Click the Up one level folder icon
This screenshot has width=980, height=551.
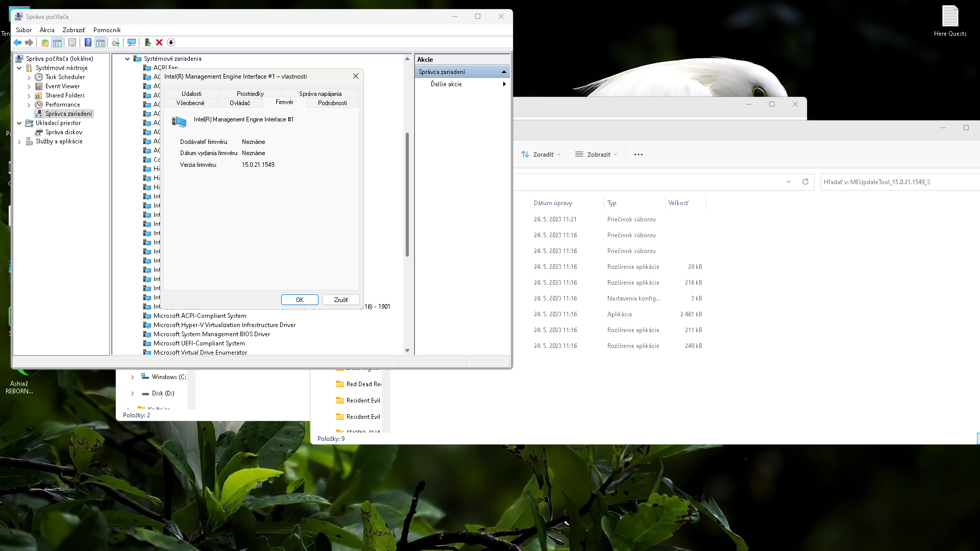[45, 42]
